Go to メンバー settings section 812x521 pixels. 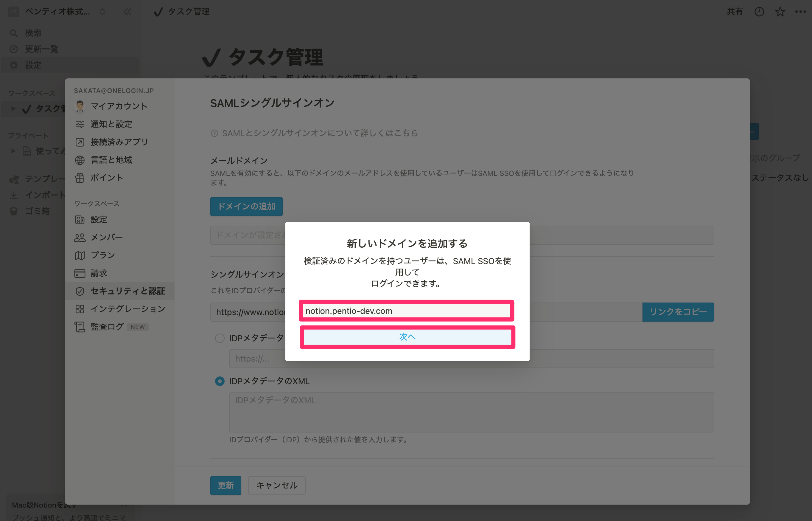click(120, 238)
